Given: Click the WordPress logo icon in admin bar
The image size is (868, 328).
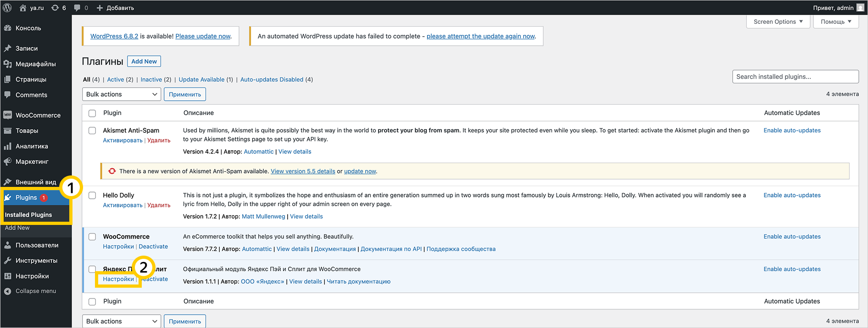Looking at the screenshot, I should pyautogui.click(x=7, y=8).
